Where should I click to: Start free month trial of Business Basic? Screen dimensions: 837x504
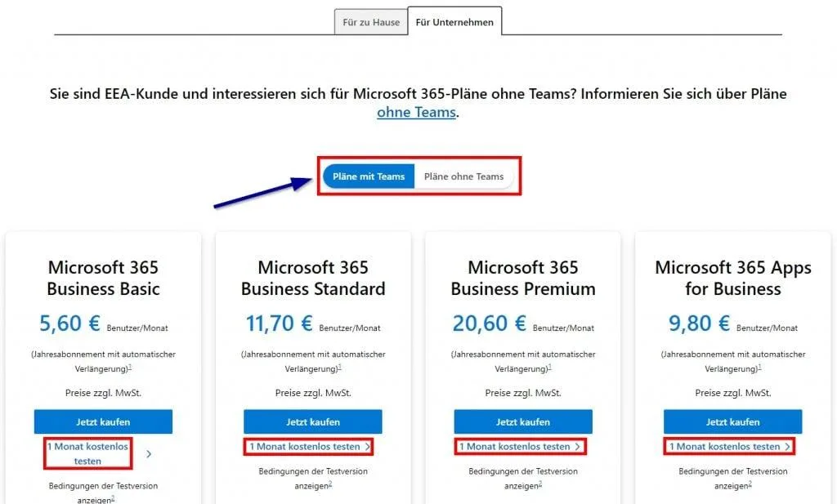(x=87, y=453)
